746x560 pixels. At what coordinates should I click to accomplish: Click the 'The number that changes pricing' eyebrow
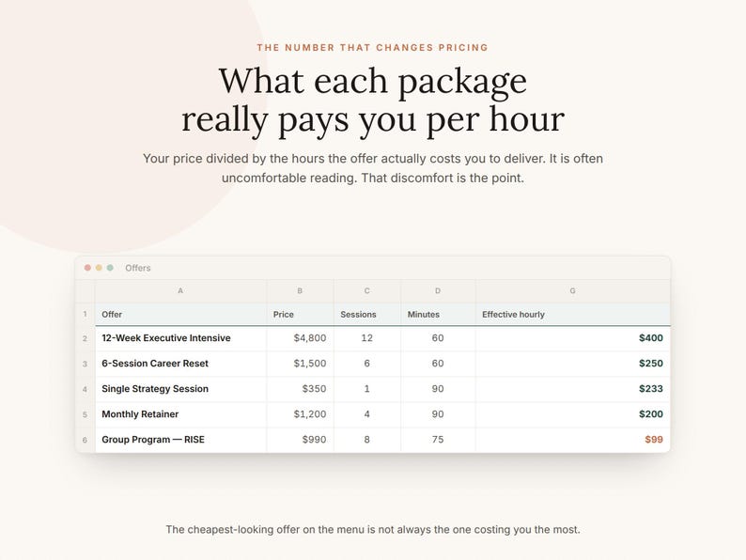pyautogui.click(x=373, y=48)
